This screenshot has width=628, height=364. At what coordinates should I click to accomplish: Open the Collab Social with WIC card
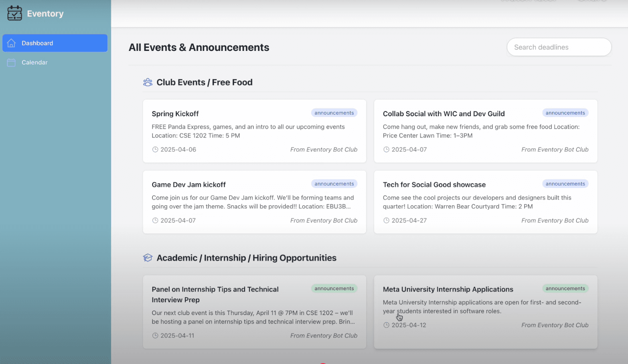(x=486, y=131)
